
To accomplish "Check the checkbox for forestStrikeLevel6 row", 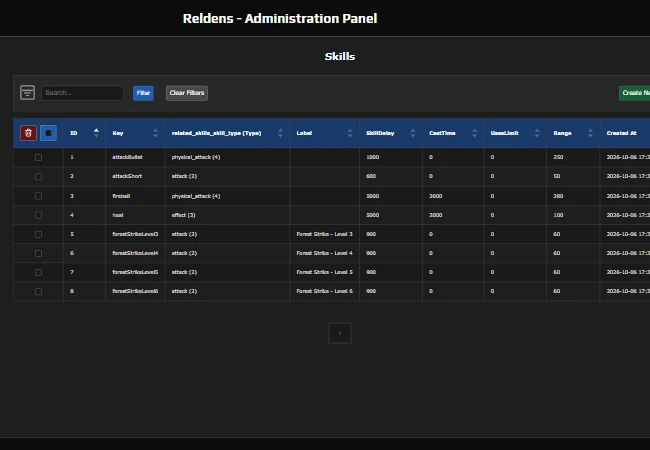I will pyautogui.click(x=39, y=291).
